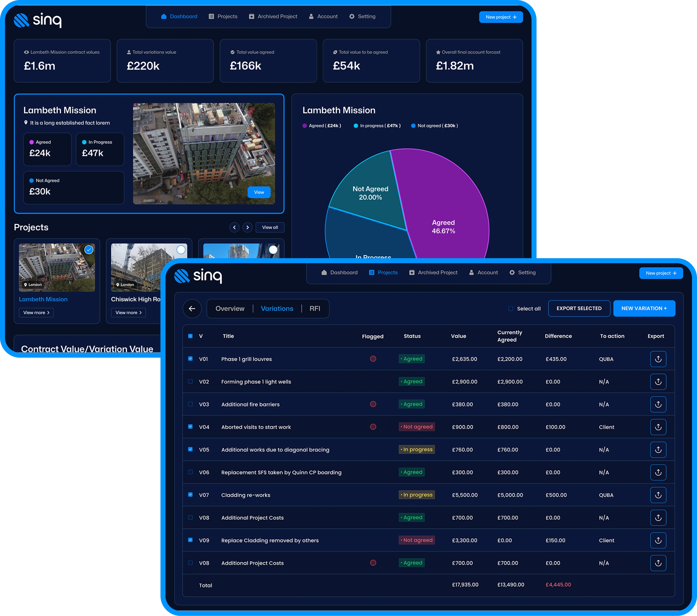697x616 pixels.
Task: Click New project + in Variations window
Action: [661, 273]
